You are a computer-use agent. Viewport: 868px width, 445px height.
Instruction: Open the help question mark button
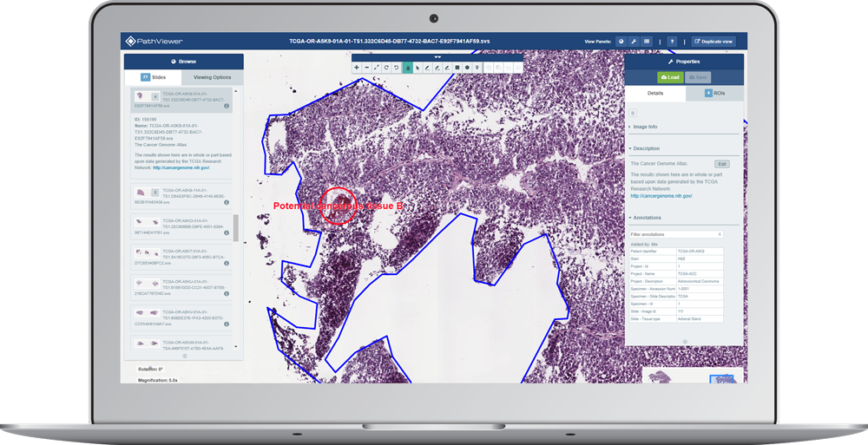point(672,41)
